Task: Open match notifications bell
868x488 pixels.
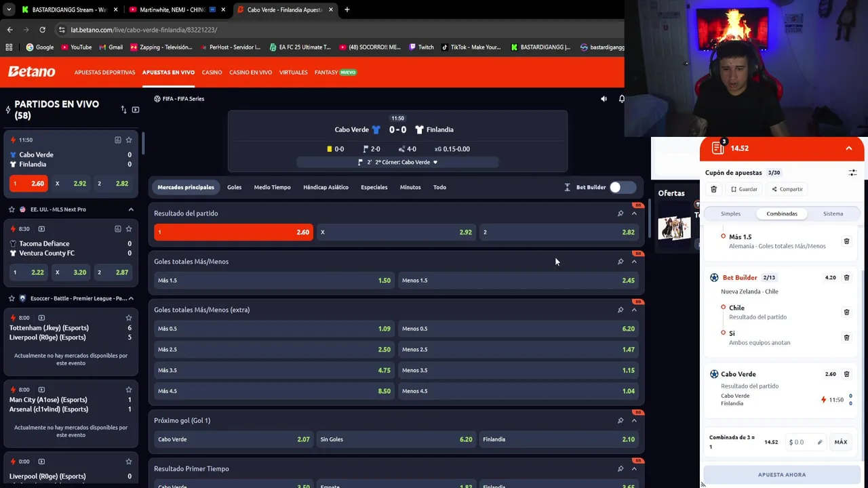Action: pyautogui.click(x=621, y=99)
